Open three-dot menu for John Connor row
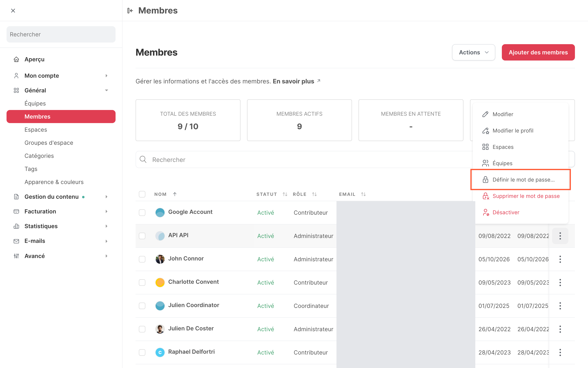Image resolution: width=588 pixels, height=368 pixels. (560, 259)
